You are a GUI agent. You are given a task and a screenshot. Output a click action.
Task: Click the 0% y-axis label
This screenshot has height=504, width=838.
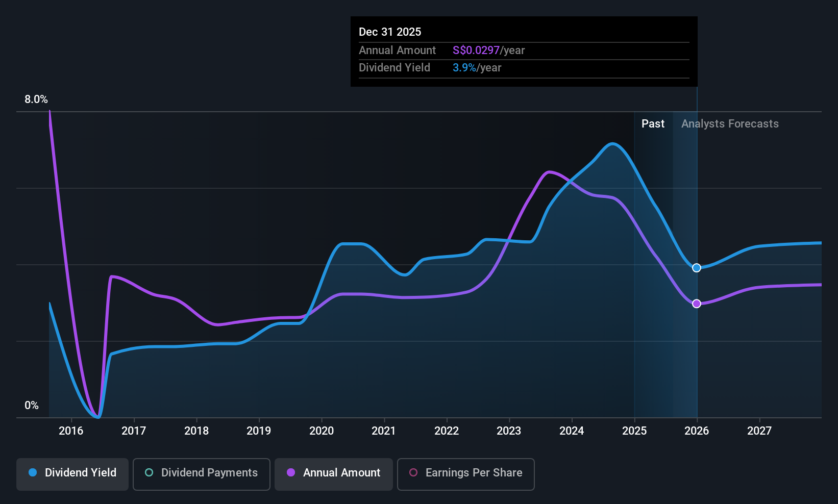pyautogui.click(x=32, y=406)
